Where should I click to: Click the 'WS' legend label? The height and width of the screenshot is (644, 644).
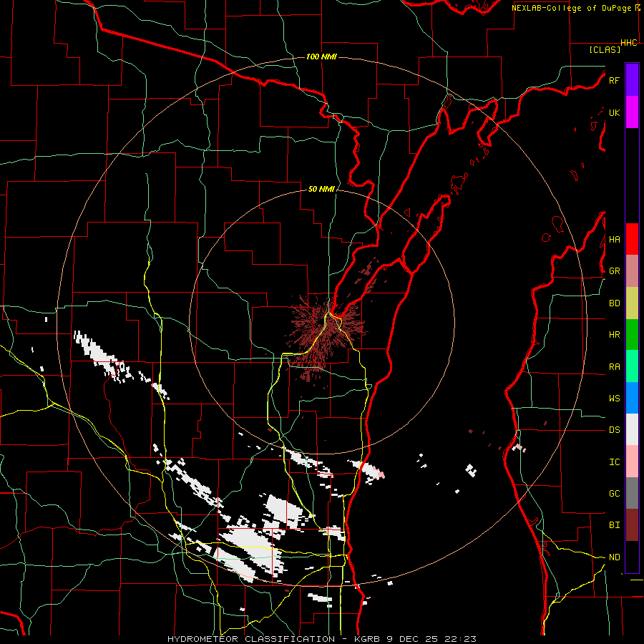pos(614,399)
